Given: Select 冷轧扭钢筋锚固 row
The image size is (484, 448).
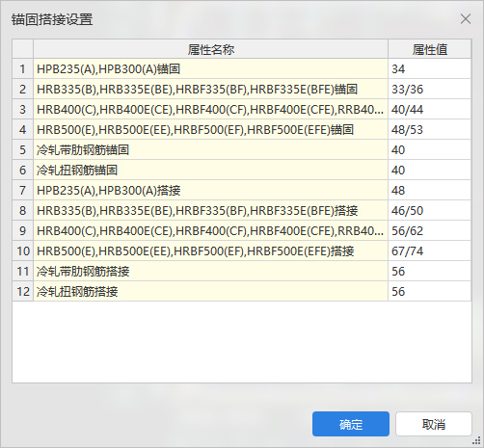Looking at the screenshot, I should click(x=210, y=170).
